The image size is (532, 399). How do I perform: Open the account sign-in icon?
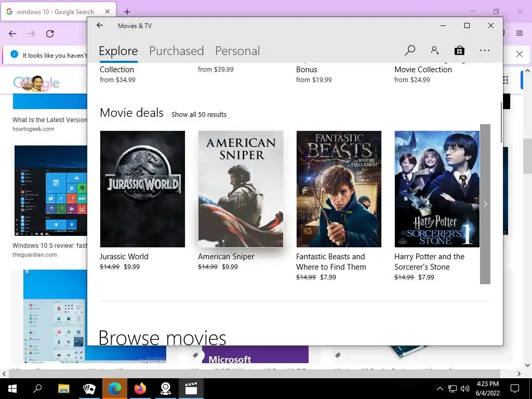(435, 50)
